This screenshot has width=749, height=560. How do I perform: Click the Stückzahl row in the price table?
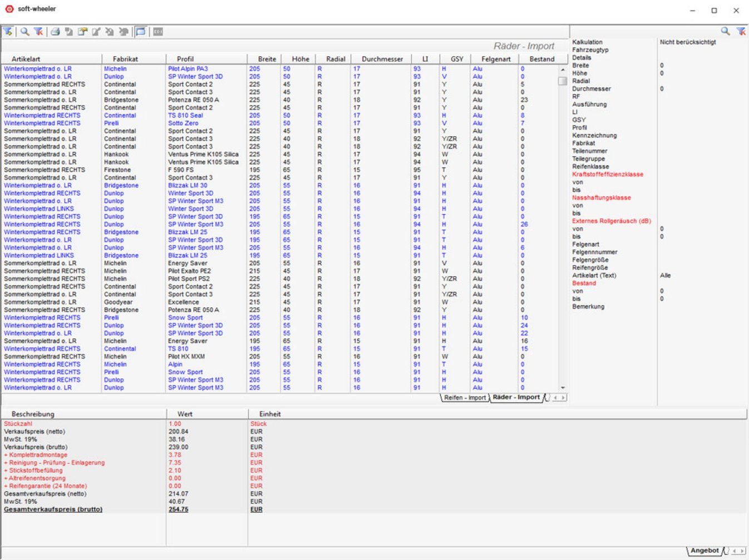pyautogui.click(x=374, y=424)
